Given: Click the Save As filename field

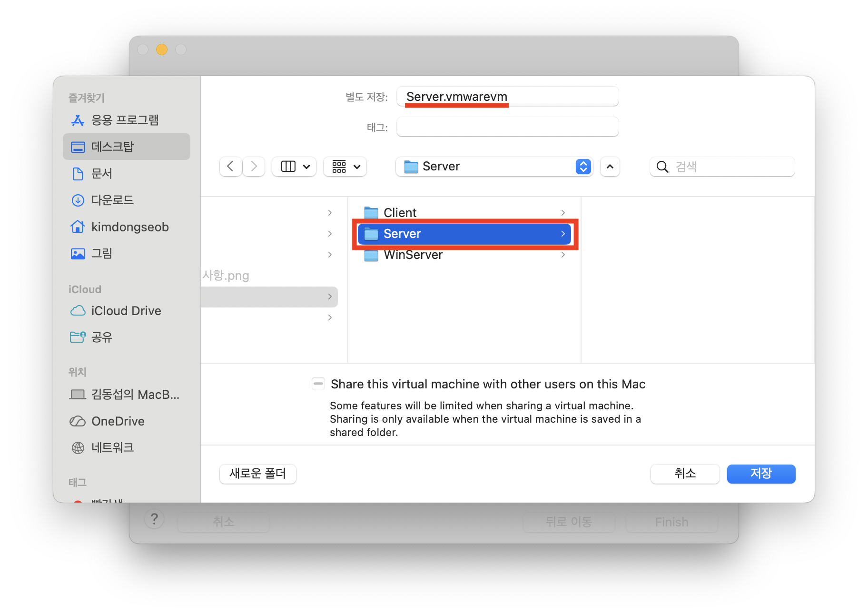Looking at the screenshot, I should click(x=507, y=97).
